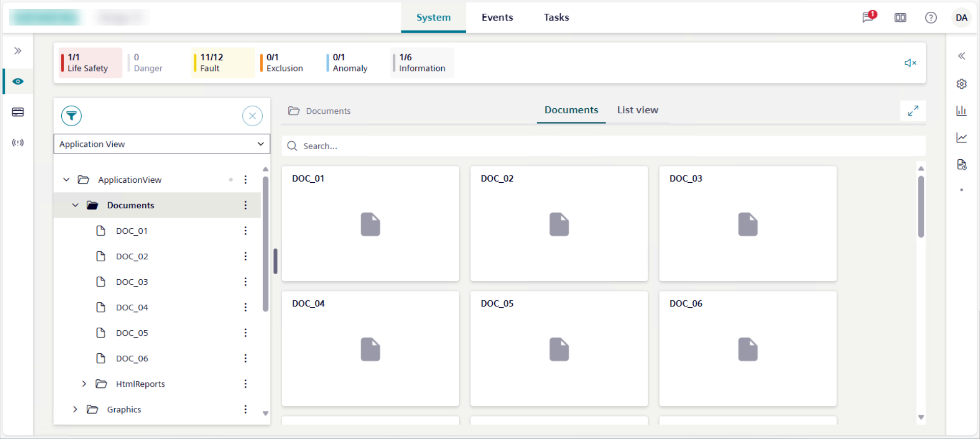Click the Search input field
The image size is (980, 439).
click(x=602, y=146)
